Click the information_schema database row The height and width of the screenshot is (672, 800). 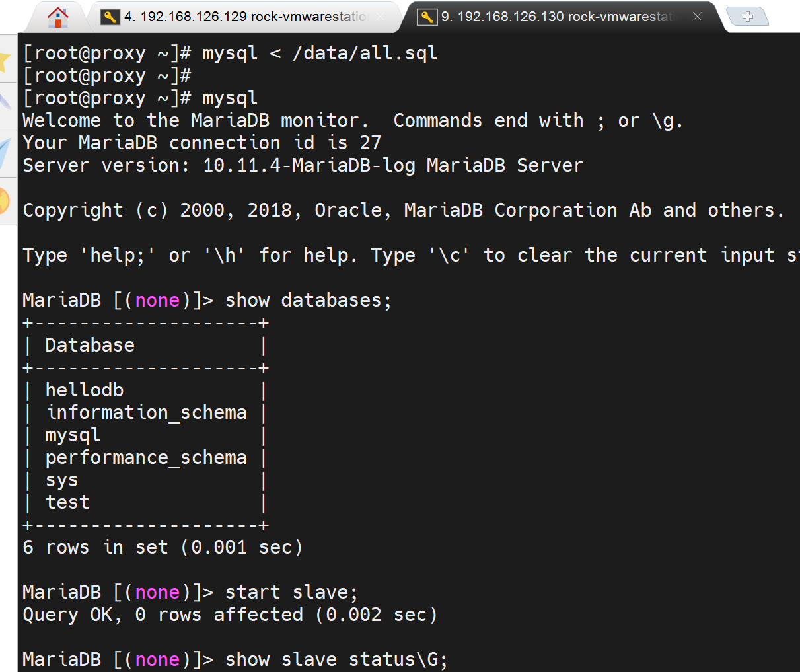(x=146, y=412)
